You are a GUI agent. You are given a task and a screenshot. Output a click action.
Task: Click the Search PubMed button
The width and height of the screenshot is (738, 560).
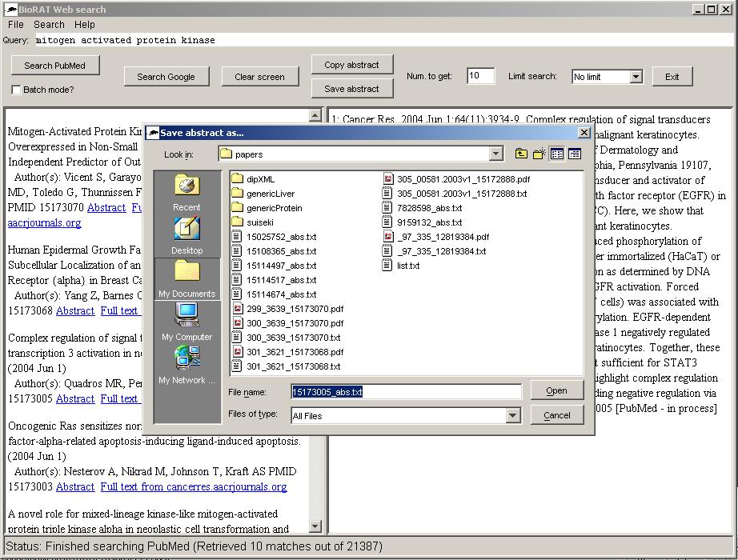[54, 66]
